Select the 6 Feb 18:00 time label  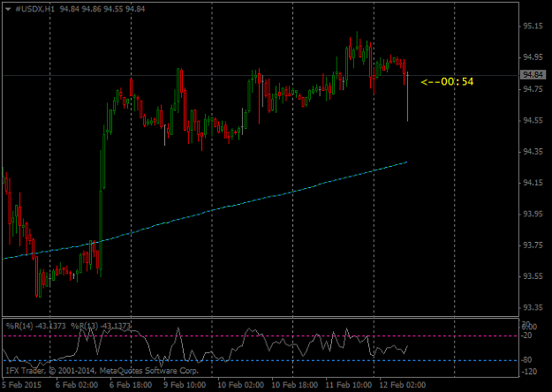click(131, 385)
